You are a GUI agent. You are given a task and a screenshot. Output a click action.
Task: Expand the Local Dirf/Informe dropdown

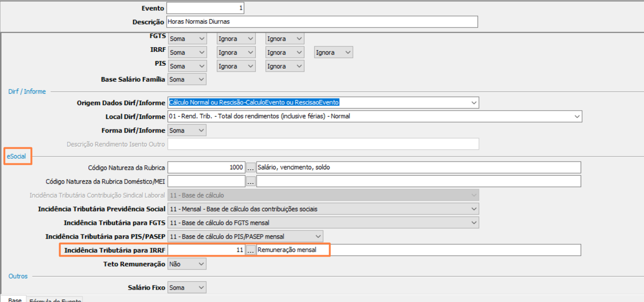click(577, 117)
